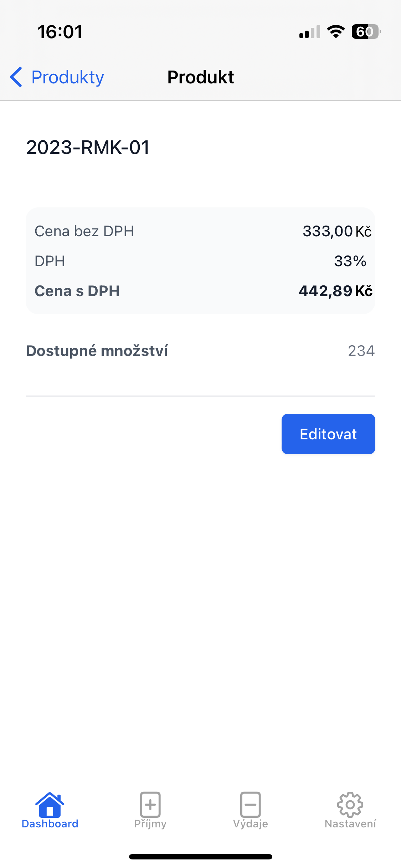Screen dimensions: 401x868
Task: Open the Nastavení gear icon
Action: [x=350, y=804]
